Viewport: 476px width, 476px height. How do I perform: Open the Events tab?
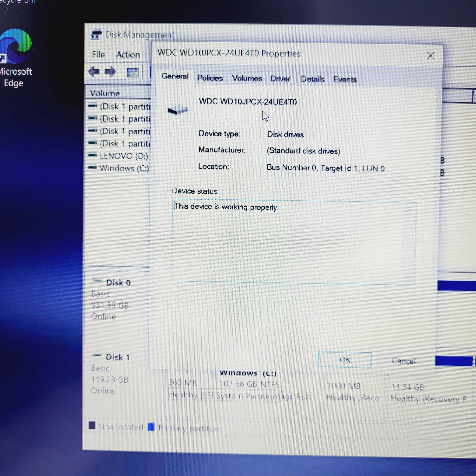point(345,80)
